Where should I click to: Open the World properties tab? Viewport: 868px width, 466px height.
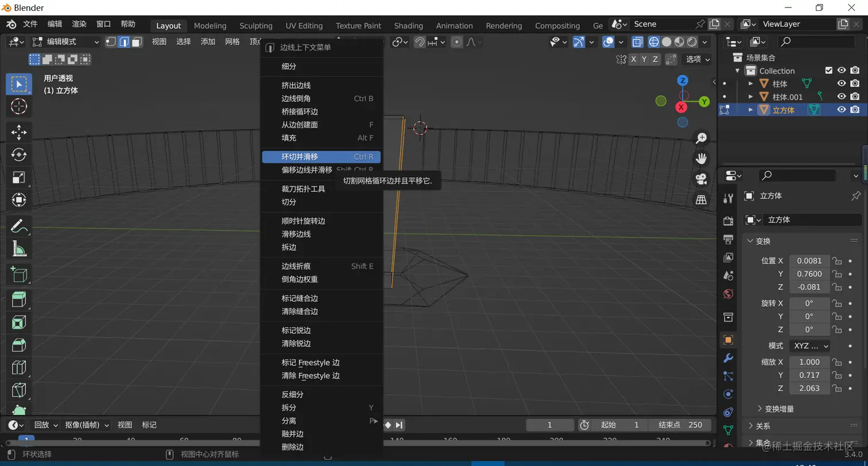click(x=728, y=294)
